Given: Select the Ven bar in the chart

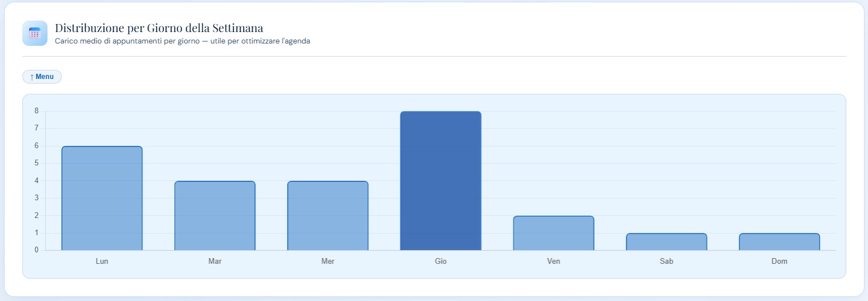Looking at the screenshot, I should (554, 233).
